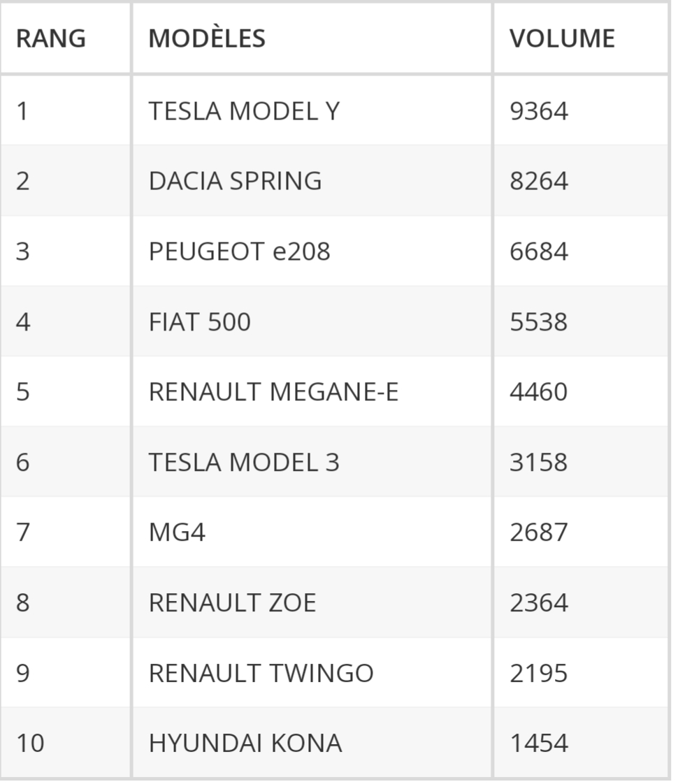Select the volume figure 2687

[x=539, y=532]
